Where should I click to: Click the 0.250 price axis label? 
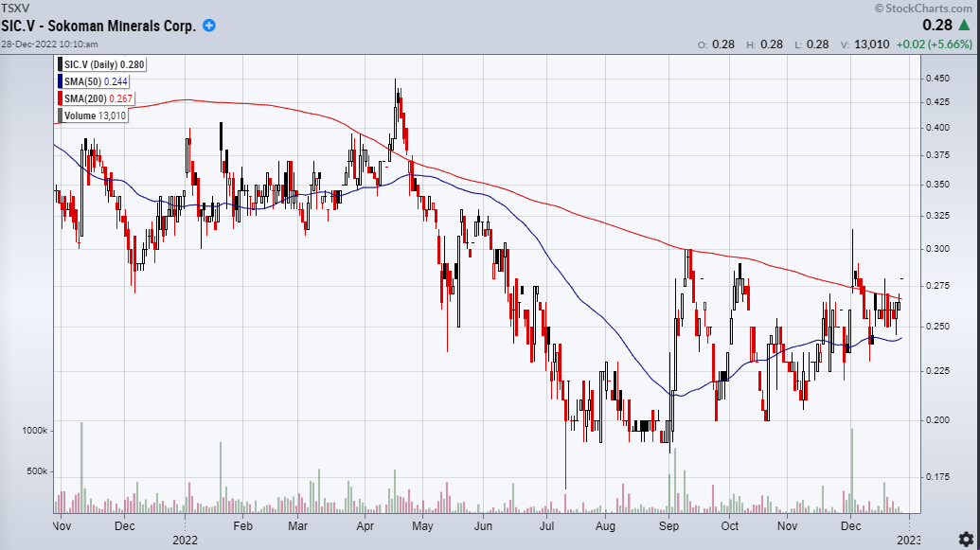(x=937, y=327)
